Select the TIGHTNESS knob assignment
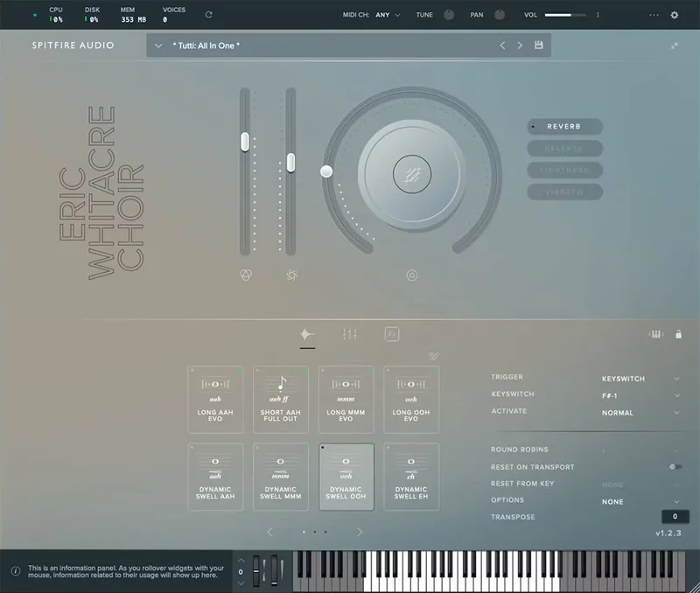This screenshot has width=700, height=593. [x=564, y=170]
